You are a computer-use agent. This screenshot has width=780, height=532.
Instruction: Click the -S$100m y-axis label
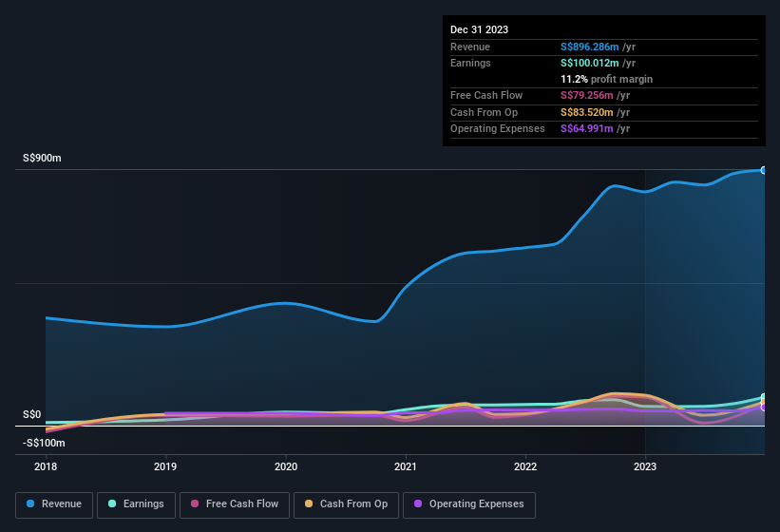click(44, 443)
